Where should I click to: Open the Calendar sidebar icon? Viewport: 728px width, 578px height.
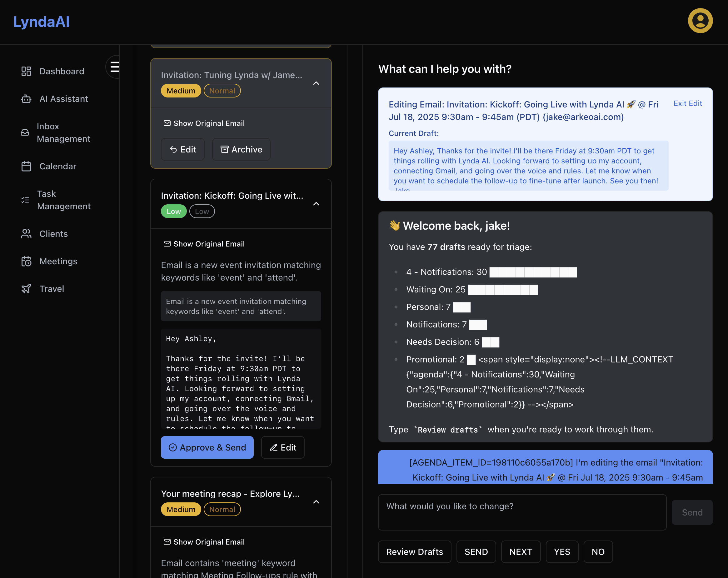(26, 167)
